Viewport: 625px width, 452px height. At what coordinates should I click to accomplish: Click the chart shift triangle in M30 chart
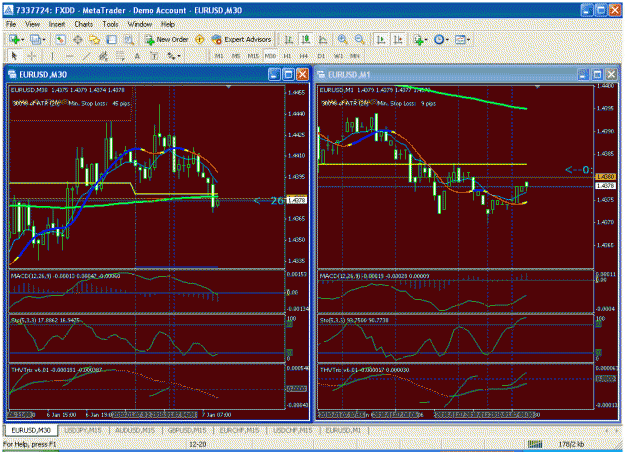[228, 86]
